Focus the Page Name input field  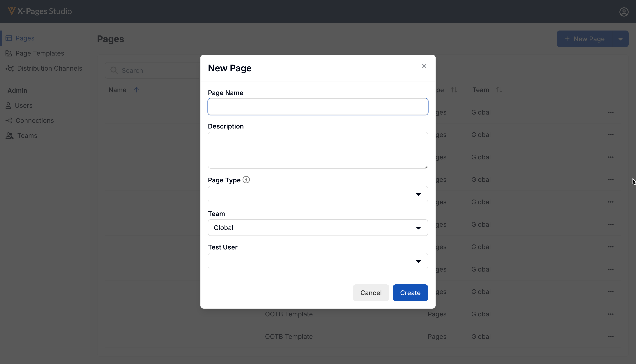tap(318, 107)
